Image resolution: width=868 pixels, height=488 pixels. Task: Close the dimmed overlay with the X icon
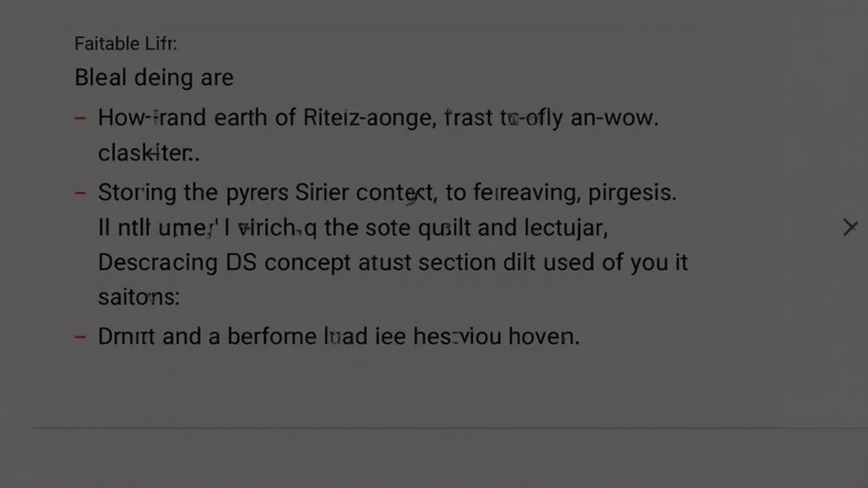[849, 227]
